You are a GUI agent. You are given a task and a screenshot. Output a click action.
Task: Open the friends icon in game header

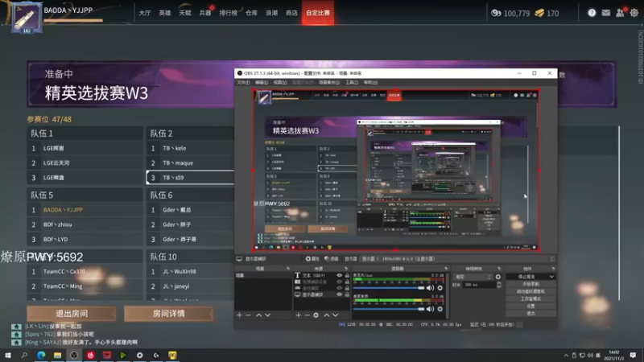point(620,13)
